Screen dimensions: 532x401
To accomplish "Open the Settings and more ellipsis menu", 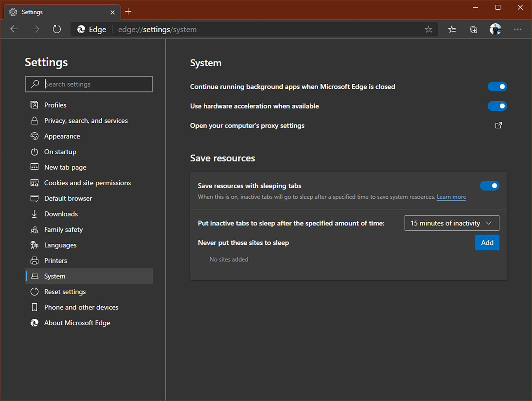I will (x=517, y=29).
